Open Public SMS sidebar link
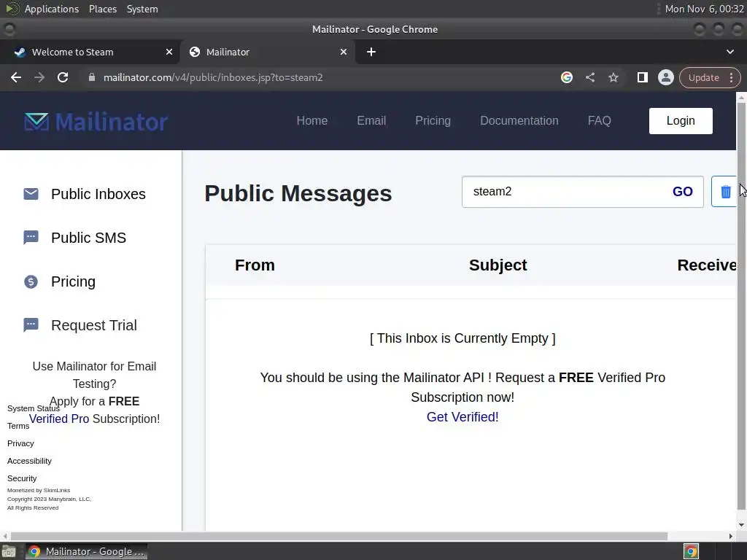This screenshot has width=747, height=560. point(88,238)
